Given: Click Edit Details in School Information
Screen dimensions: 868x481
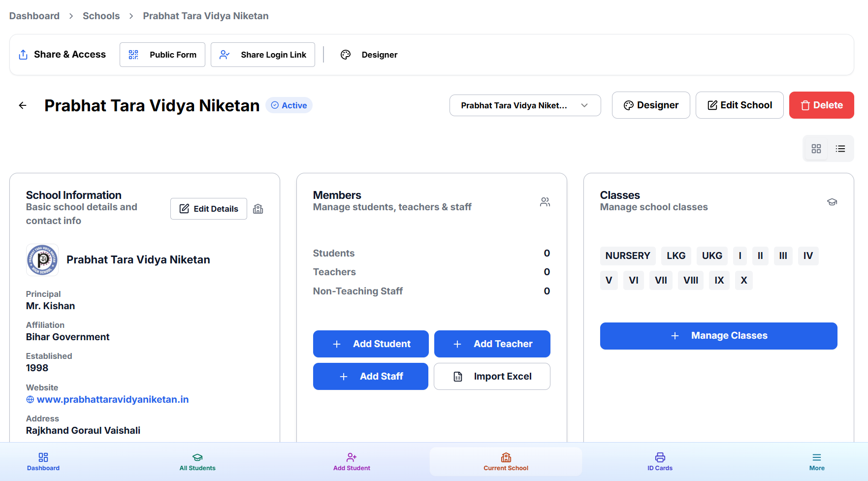Looking at the screenshot, I should [x=209, y=209].
